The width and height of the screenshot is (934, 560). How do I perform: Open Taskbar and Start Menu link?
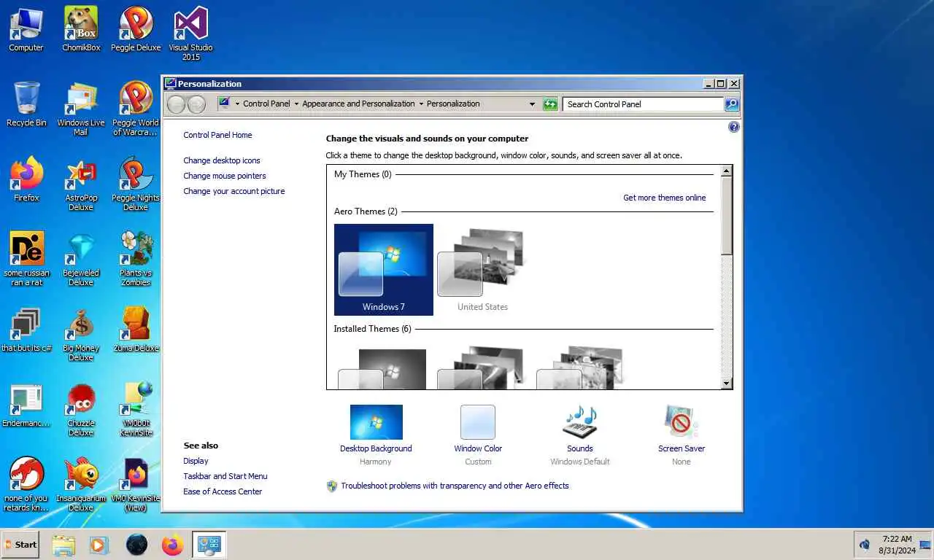click(x=225, y=476)
